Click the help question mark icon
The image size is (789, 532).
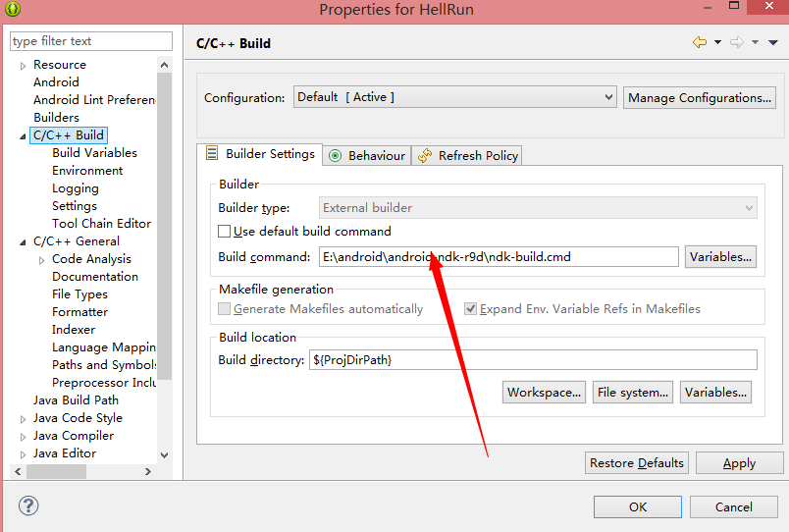[27, 506]
